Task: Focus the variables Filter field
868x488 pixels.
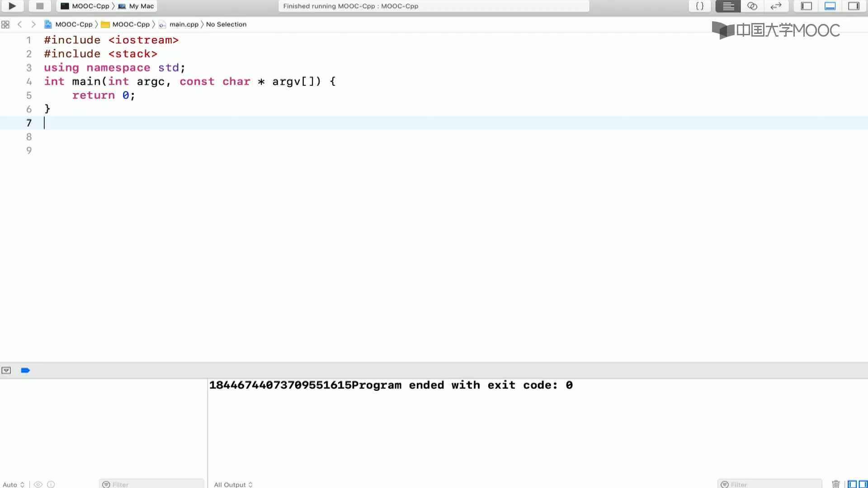Action: (x=152, y=484)
